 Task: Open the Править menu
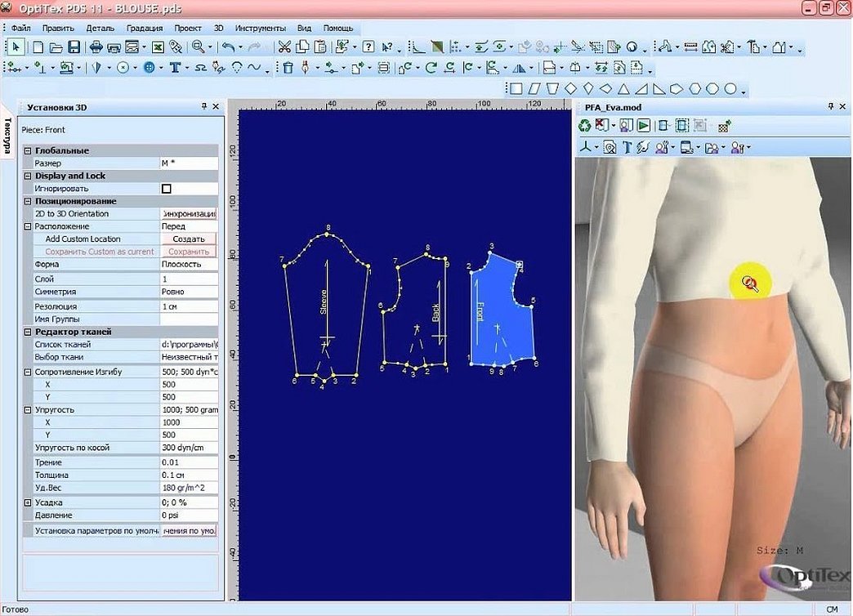pyautogui.click(x=58, y=28)
